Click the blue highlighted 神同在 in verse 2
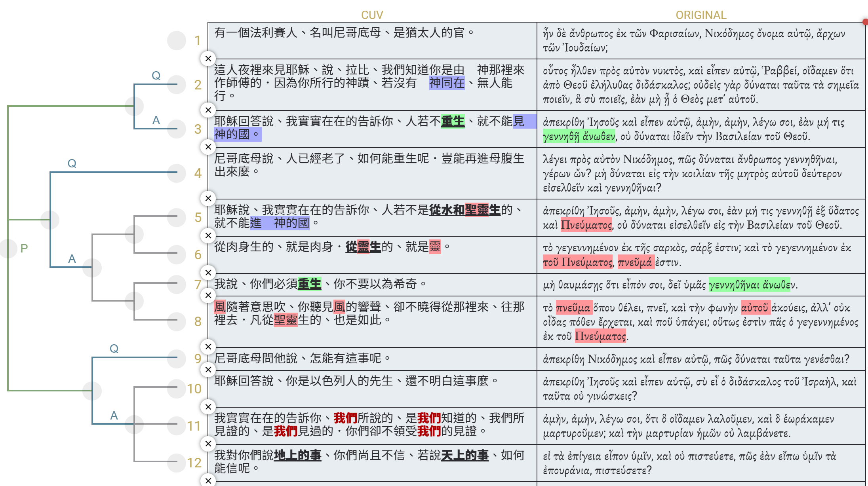 coord(447,83)
